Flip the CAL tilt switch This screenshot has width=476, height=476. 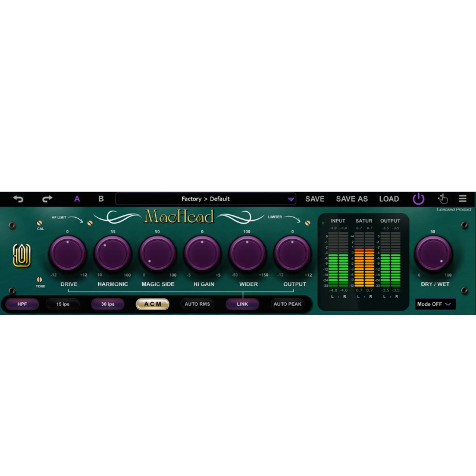coord(39,221)
